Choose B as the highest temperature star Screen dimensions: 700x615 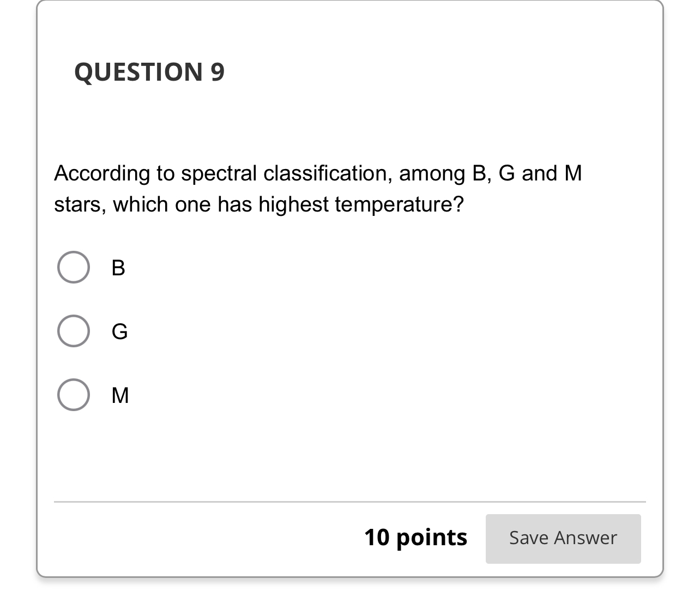(x=73, y=267)
